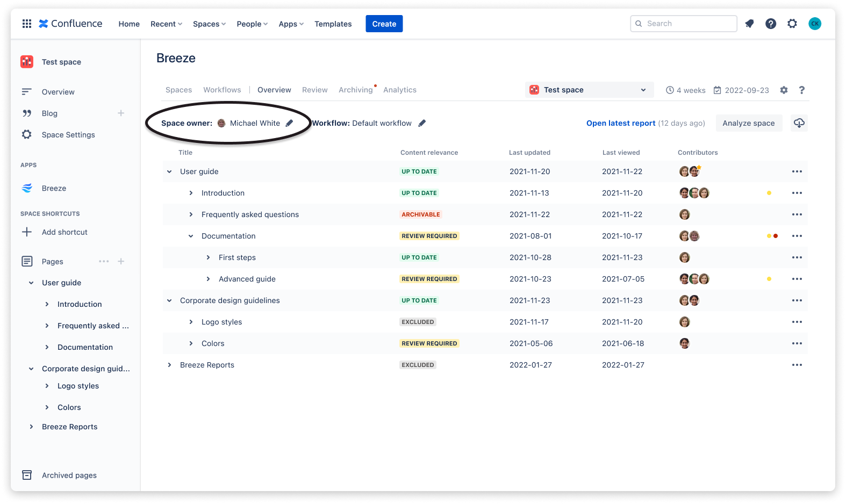Click the plus icon next to Blog
This screenshot has height=504, width=846.
coord(121,113)
